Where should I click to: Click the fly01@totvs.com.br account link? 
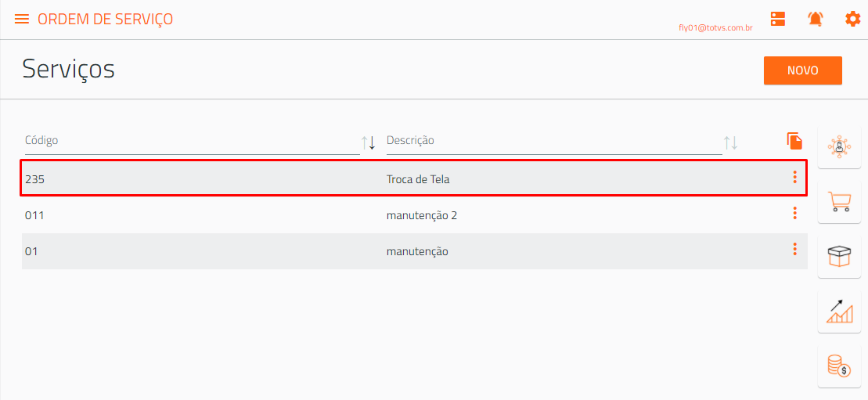pos(715,27)
